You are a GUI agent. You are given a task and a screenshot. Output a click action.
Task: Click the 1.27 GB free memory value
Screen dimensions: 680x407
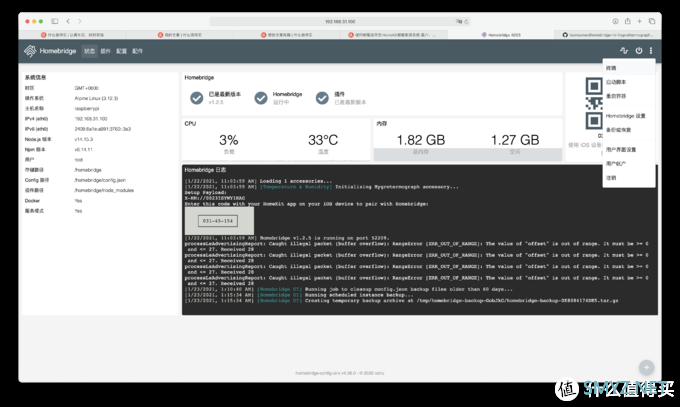point(515,140)
